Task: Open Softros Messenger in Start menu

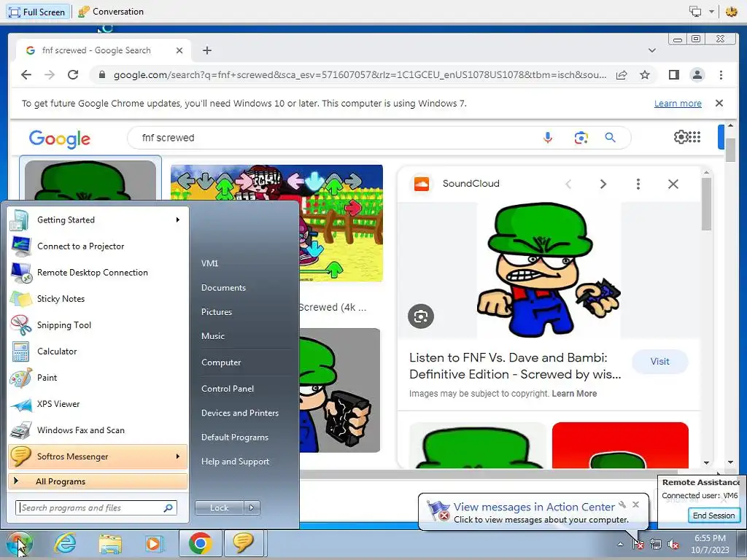Action: tap(98, 456)
